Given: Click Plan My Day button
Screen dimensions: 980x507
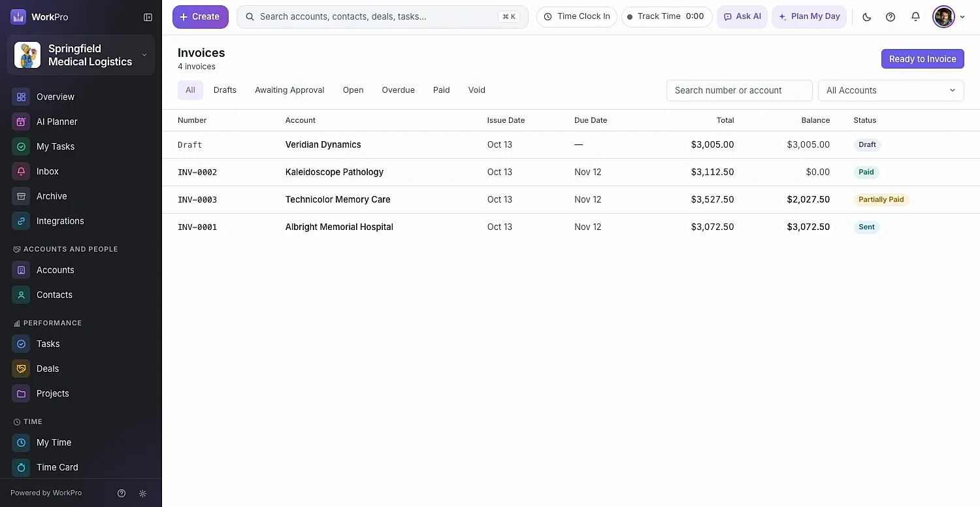Looking at the screenshot, I should point(809,17).
